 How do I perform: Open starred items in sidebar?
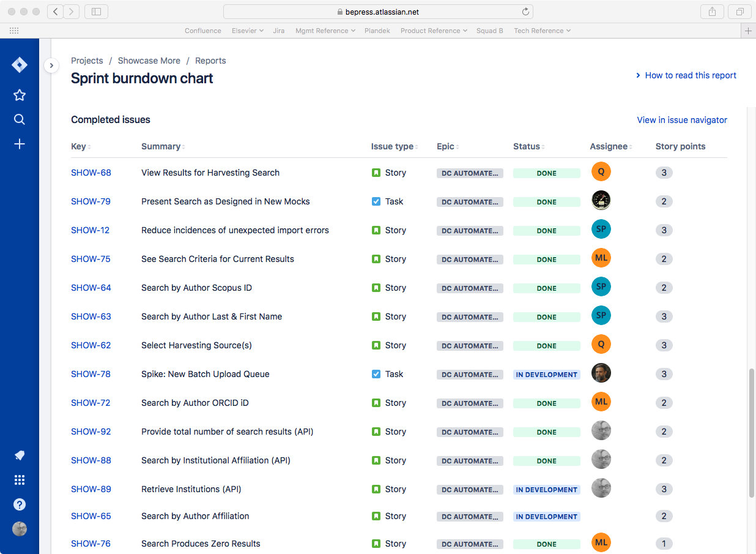[20, 95]
